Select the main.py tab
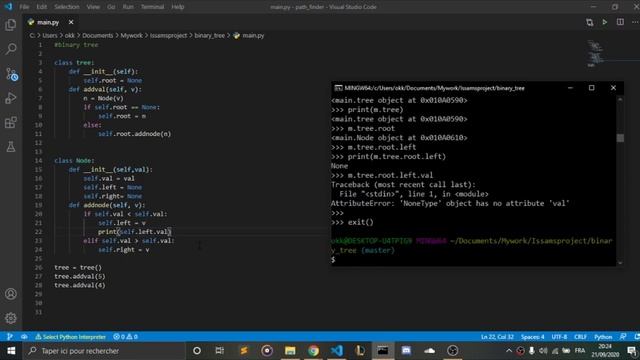The image size is (640, 360). tap(48, 22)
